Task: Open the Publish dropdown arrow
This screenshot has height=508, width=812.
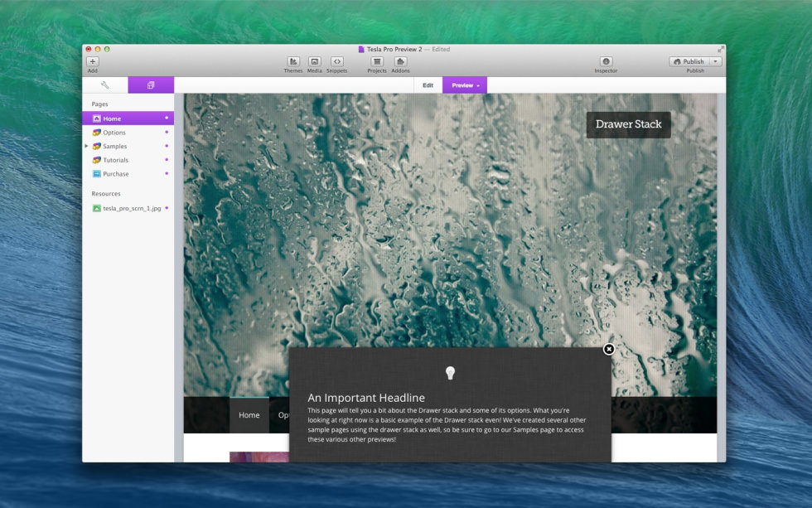Action: pyautogui.click(x=716, y=61)
